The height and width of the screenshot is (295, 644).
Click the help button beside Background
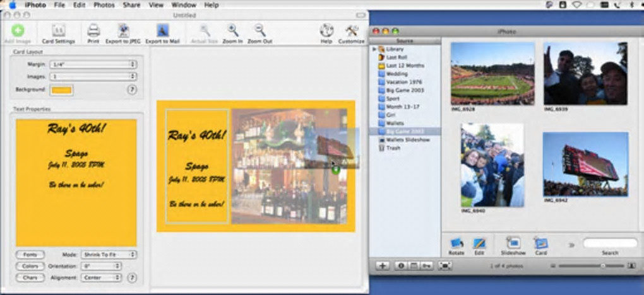pos(131,90)
